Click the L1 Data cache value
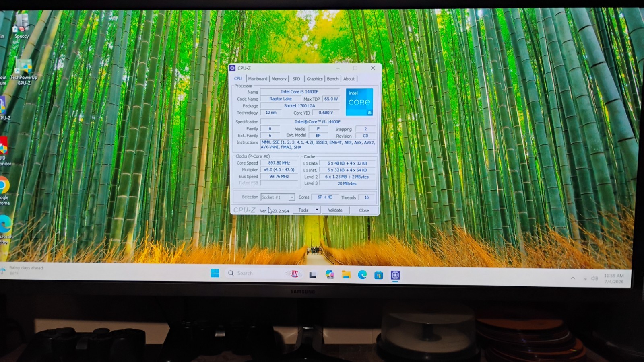 coord(347,163)
